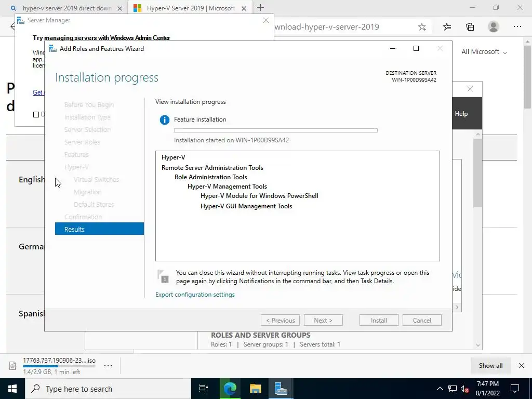532x399 pixels.
Task: Click the ISO download progress bar
Action: (59, 366)
